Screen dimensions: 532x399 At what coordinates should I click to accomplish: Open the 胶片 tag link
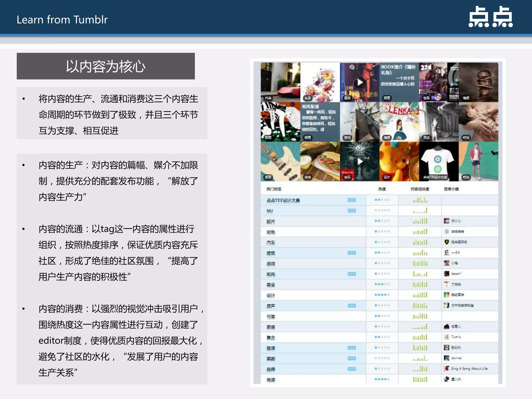(271, 221)
